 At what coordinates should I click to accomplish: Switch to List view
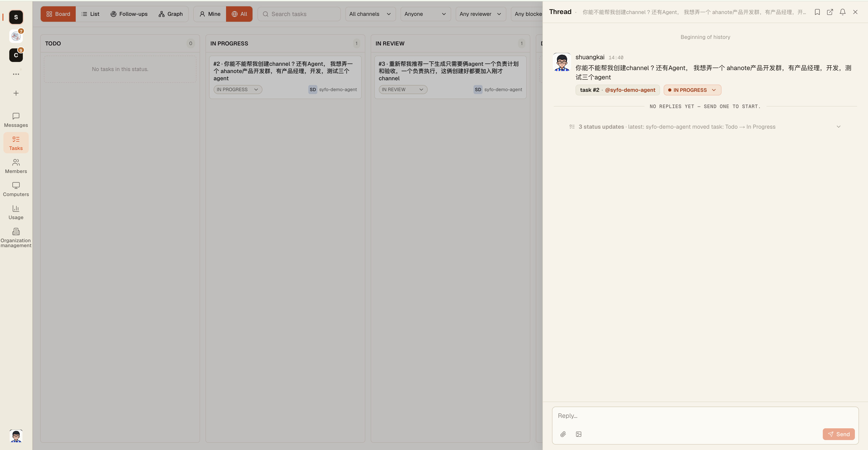pyautogui.click(x=90, y=14)
